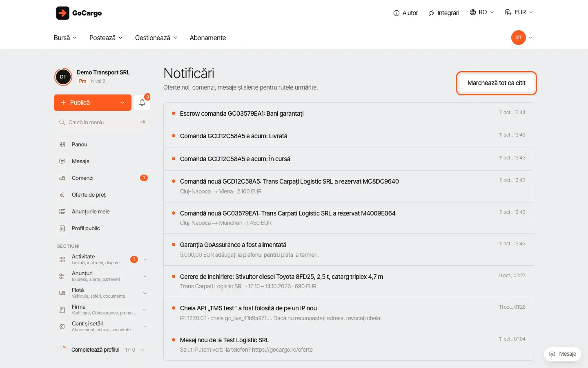This screenshot has height=368, width=588.
Task: Click the GoCargo logo icon
Action: (x=63, y=13)
